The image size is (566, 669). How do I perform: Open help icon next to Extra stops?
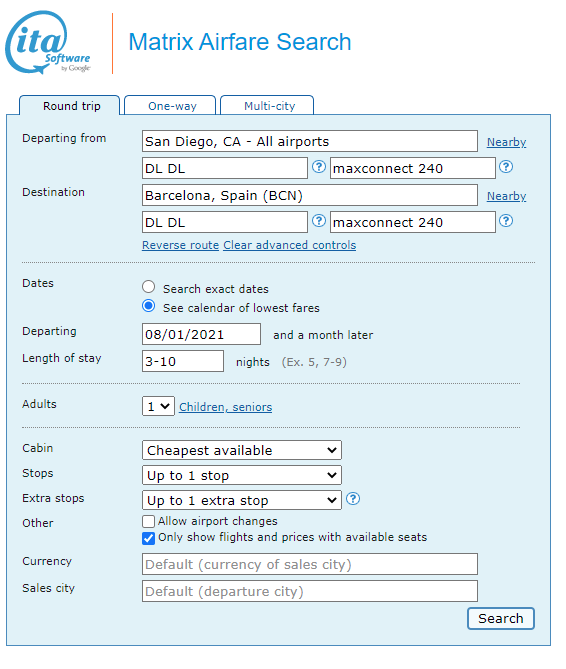click(x=353, y=499)
